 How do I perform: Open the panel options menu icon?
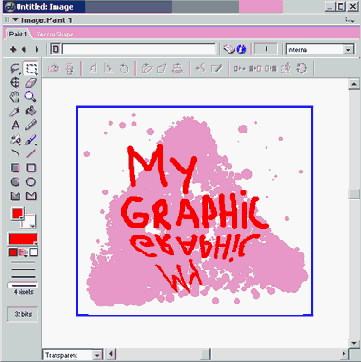coord(350,20)
